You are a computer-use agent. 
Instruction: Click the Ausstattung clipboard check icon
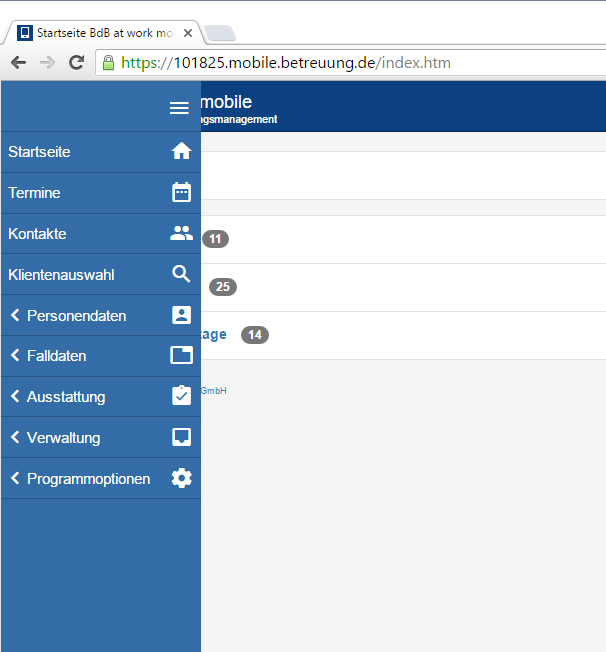[x=181, y=395]
